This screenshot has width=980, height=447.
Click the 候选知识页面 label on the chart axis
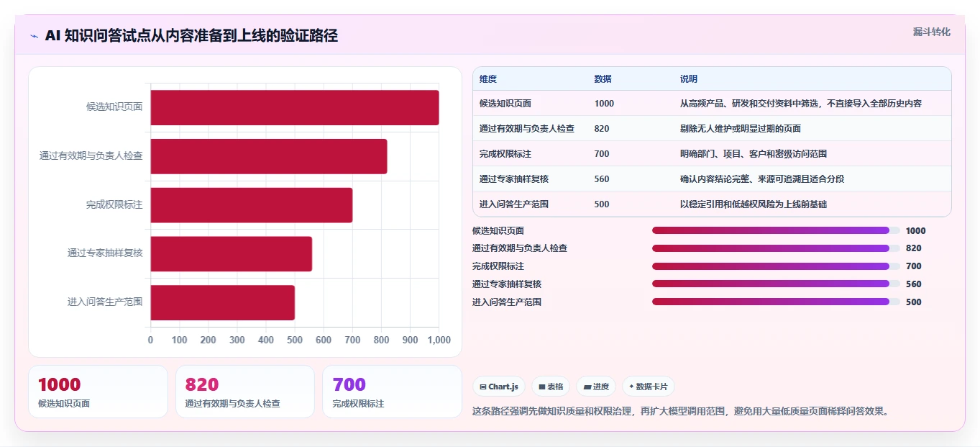(x=114, y=107)
